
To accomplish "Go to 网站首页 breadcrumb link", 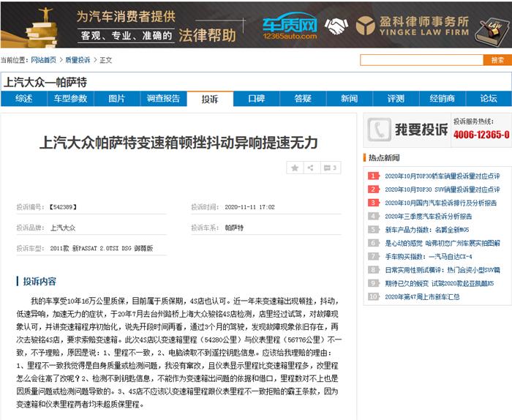I will coord(43,60).
